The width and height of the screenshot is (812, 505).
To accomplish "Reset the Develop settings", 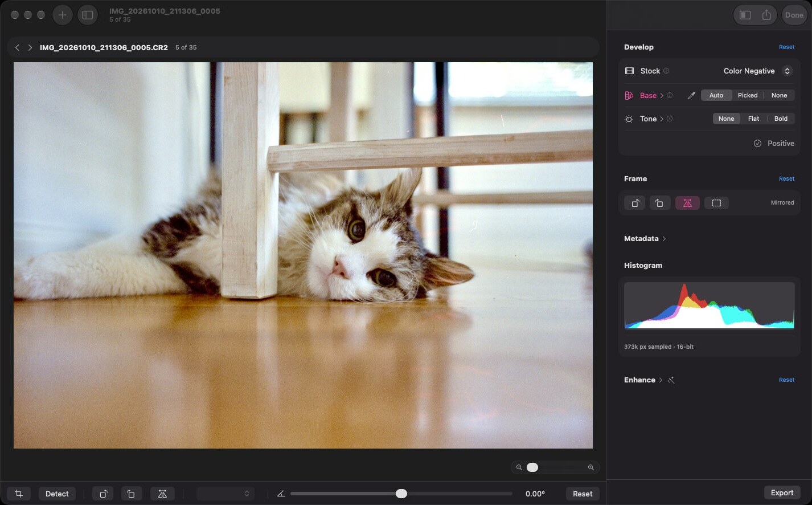I will coord(786,47).
